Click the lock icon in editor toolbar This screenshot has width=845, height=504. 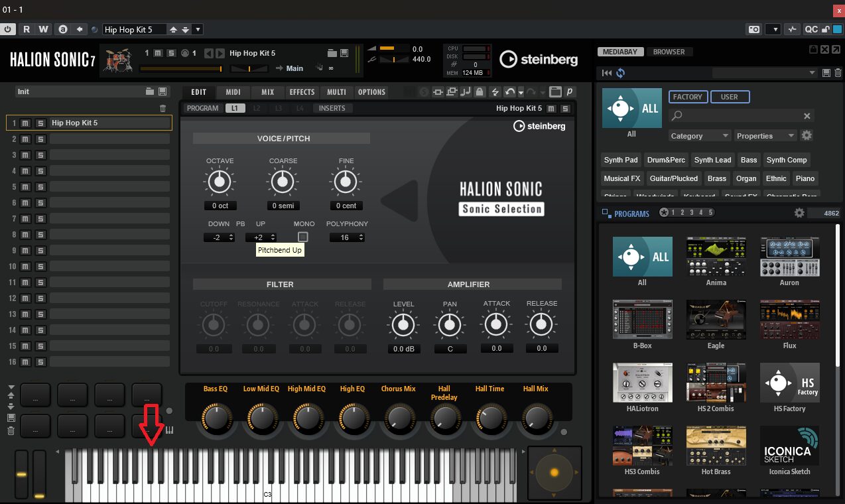480,92
